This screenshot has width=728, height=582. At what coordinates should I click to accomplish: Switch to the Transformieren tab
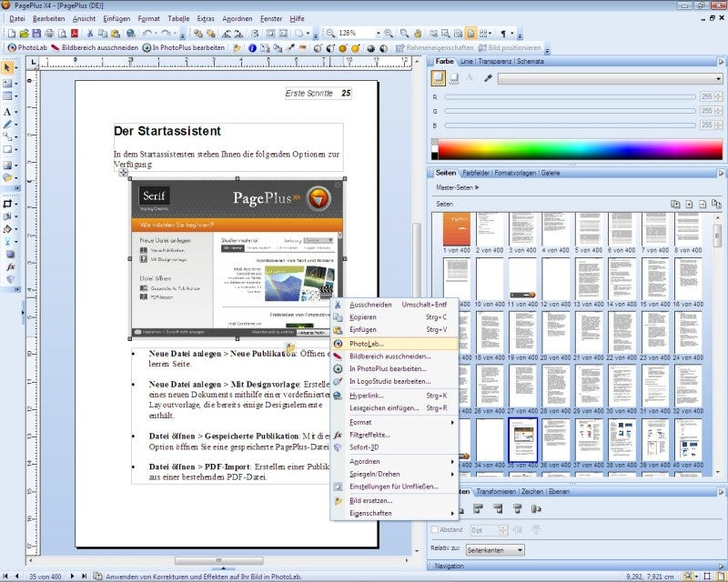(496, 491)
